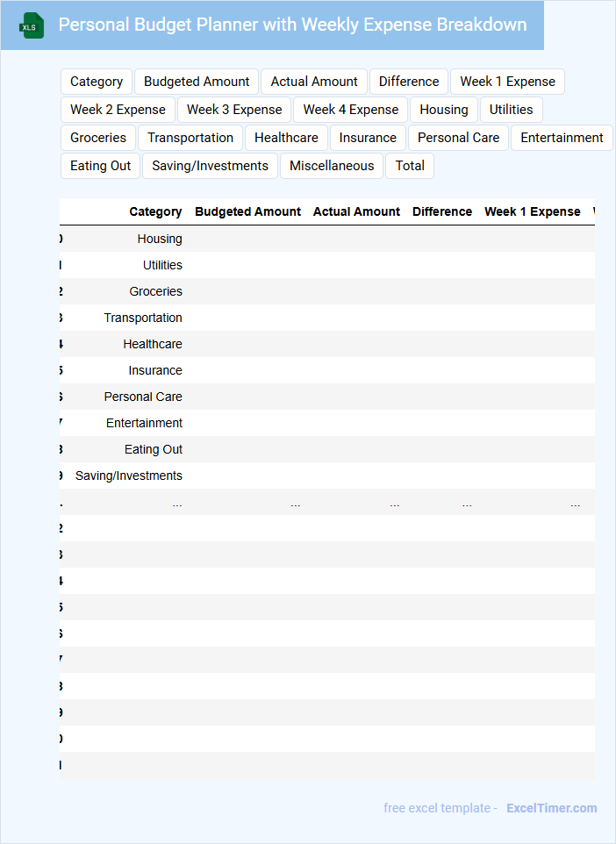Click the Budgeted Amount column header

[x=247, y=212]
